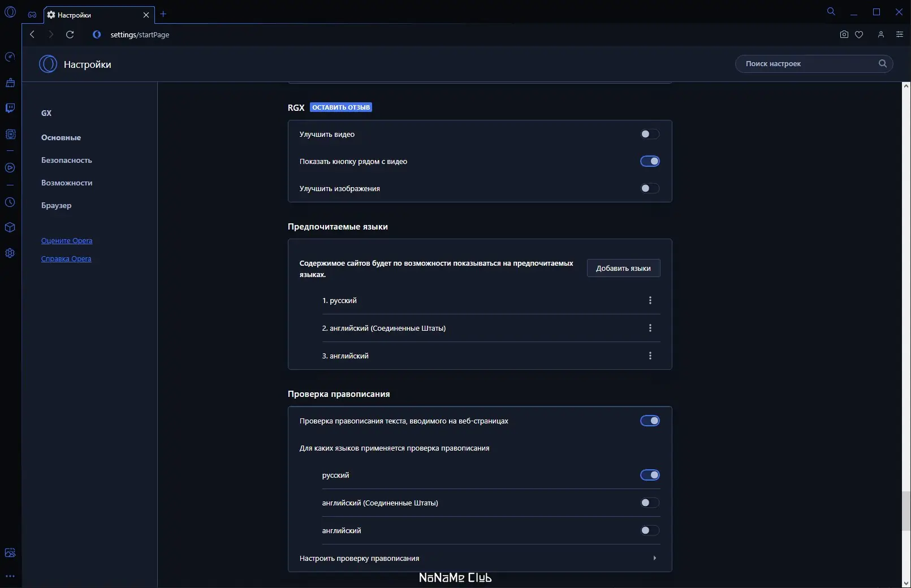The height and width of the screenshot is (588, 911).
Task: Click the site info icon in address bar
Action: pos(97,34)
